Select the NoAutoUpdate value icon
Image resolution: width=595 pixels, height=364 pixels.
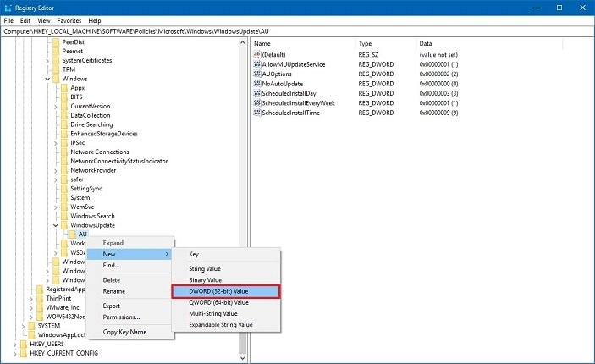tap(256, 83)
